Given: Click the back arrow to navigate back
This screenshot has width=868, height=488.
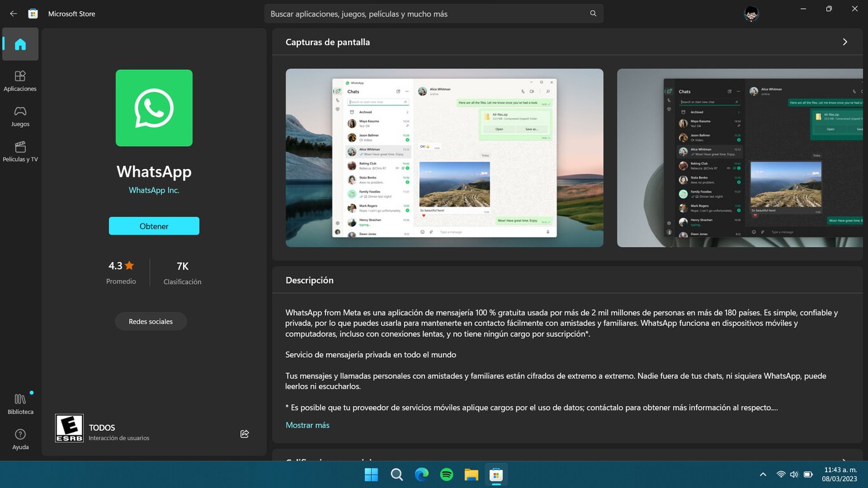Looking at the screenshot, I should click(x=13, y=13).
